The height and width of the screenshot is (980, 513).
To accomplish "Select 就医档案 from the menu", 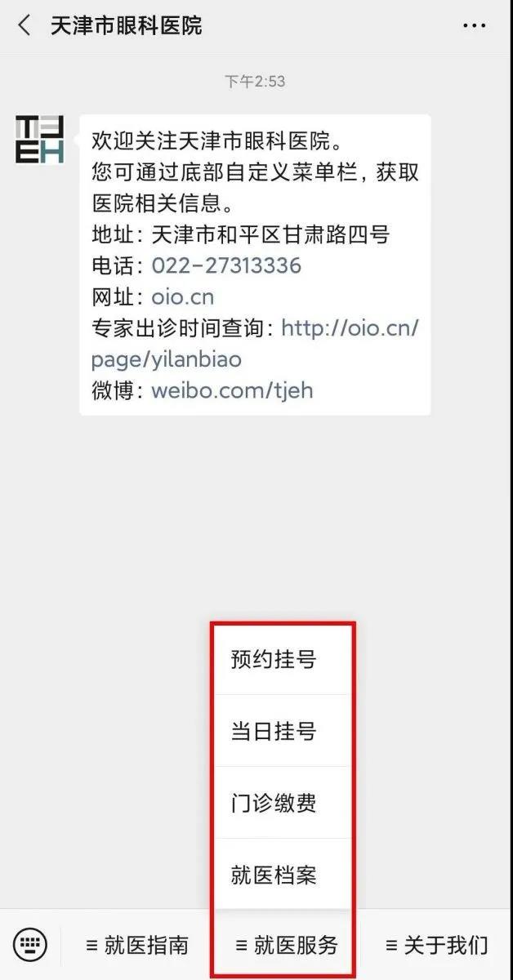I will coord(274,875).
